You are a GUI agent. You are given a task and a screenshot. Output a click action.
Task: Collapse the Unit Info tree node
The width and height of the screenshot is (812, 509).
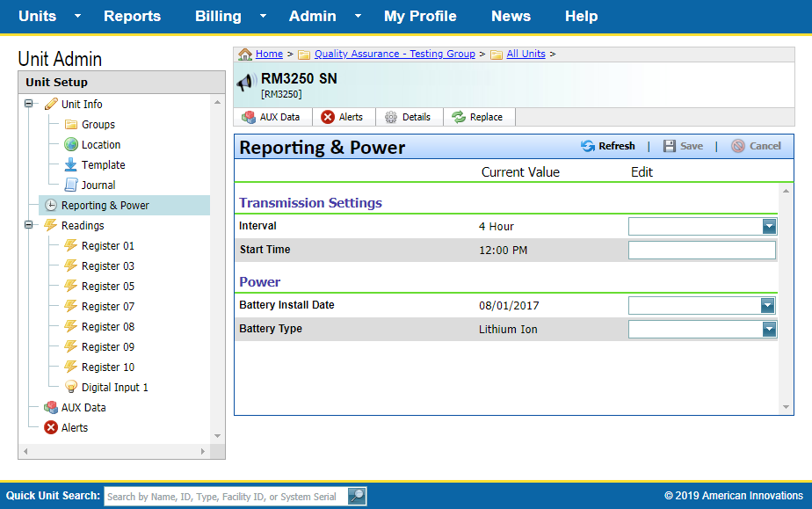[29, 104]
